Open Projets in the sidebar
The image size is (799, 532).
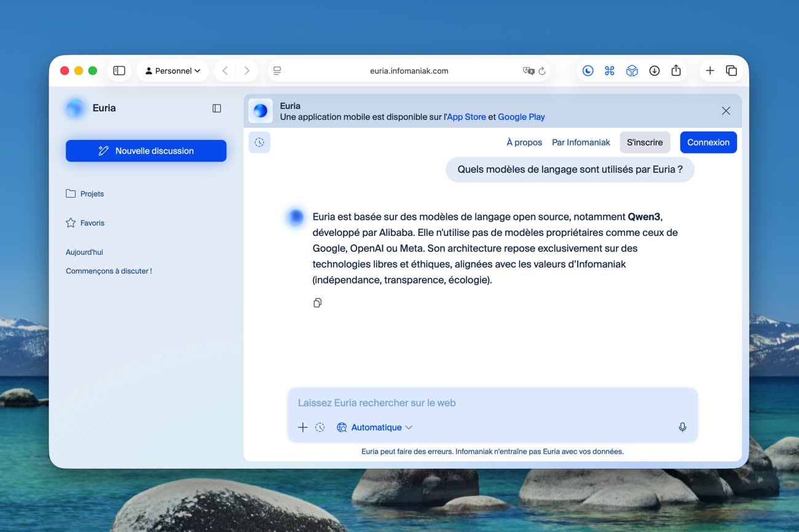pos(85,194)
